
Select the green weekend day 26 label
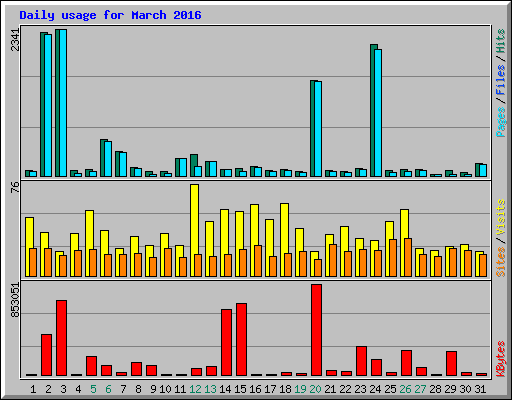pos(405,389)
